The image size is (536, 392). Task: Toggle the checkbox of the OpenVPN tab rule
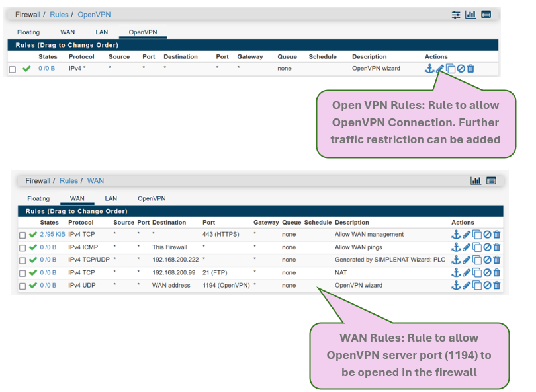click(x=13, y=69)
